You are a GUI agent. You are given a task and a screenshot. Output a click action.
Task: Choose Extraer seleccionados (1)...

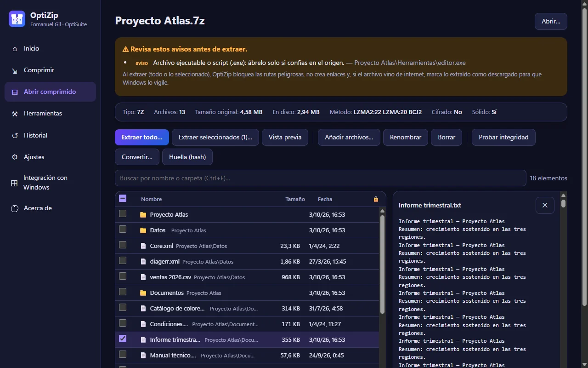click(215, 138)
